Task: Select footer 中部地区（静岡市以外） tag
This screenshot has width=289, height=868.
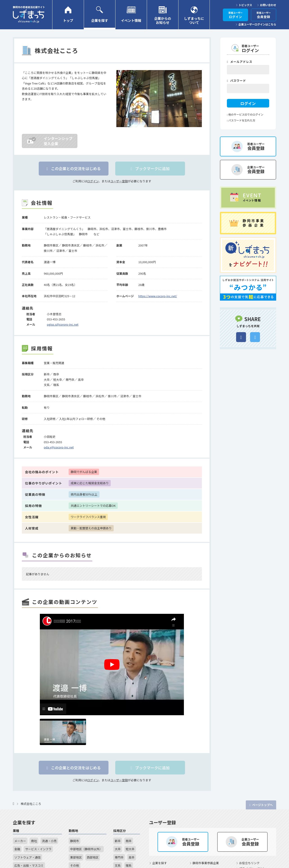Action: [86, 849]
